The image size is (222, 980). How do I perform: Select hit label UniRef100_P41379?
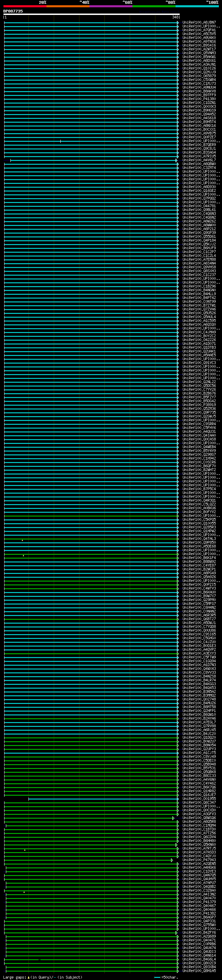click(x=199, y=902)
